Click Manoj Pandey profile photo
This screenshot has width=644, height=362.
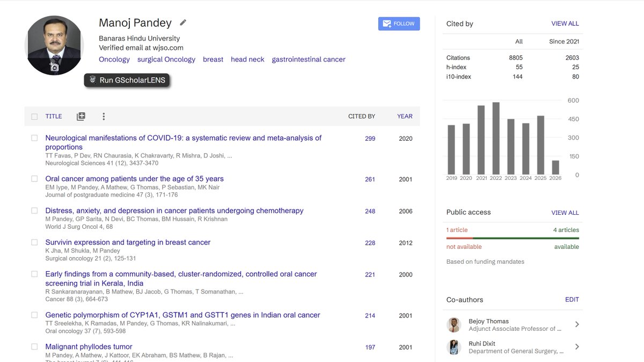54,45
